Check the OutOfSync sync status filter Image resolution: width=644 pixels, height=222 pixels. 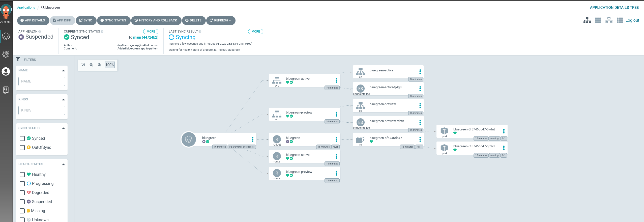(22, 148)
